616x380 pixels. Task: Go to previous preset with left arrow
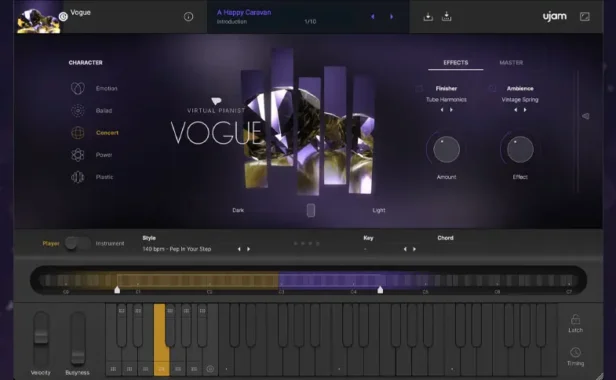pos(373,17)
